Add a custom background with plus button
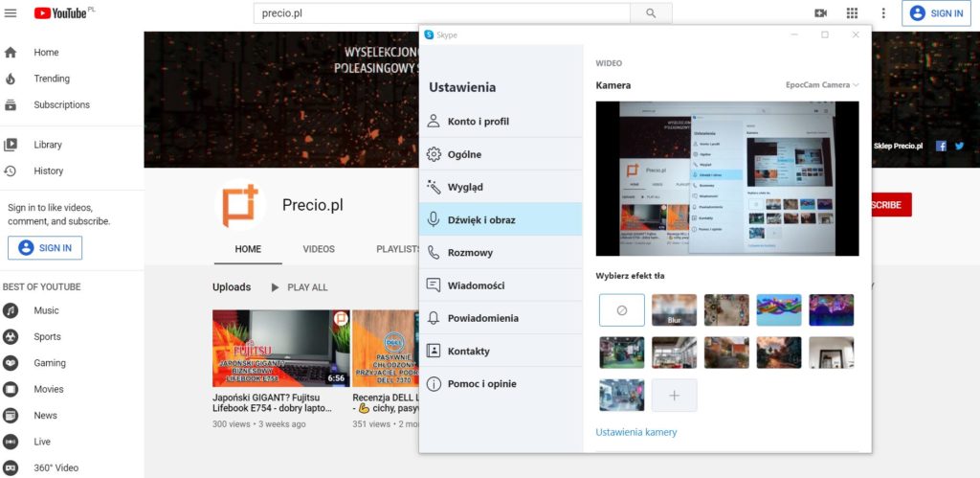 point(675,396)
